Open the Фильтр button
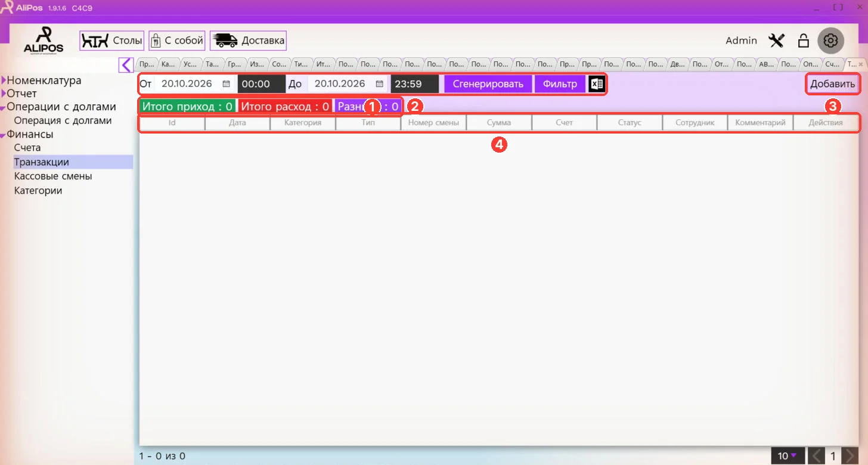This screenshot has height=465, width=868. tap(560, 84)
